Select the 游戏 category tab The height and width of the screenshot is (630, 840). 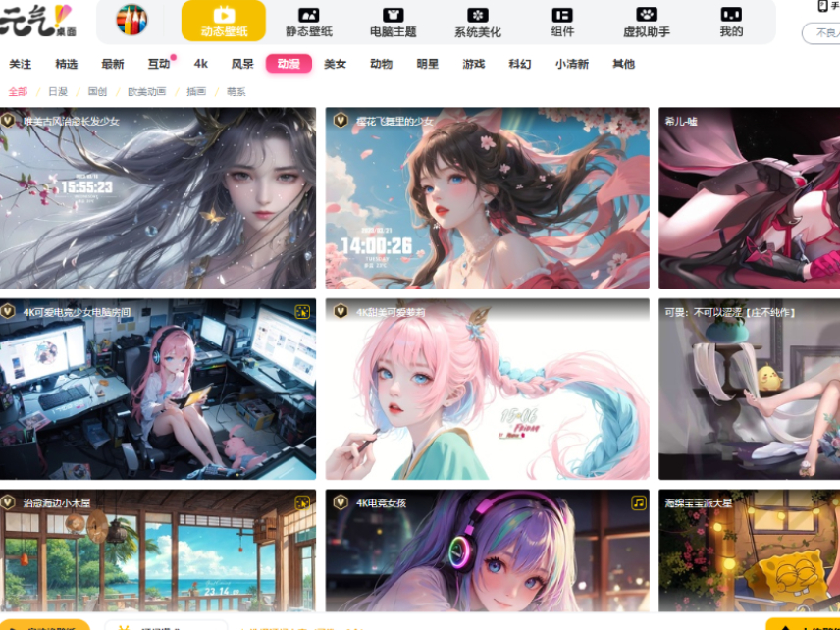click(474, 65)
